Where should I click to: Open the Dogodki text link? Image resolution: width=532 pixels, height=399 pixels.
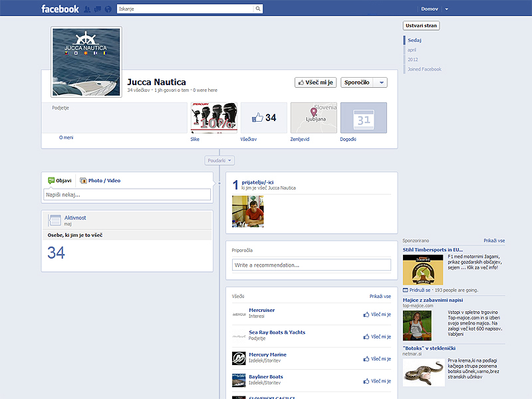coord(348,139)
